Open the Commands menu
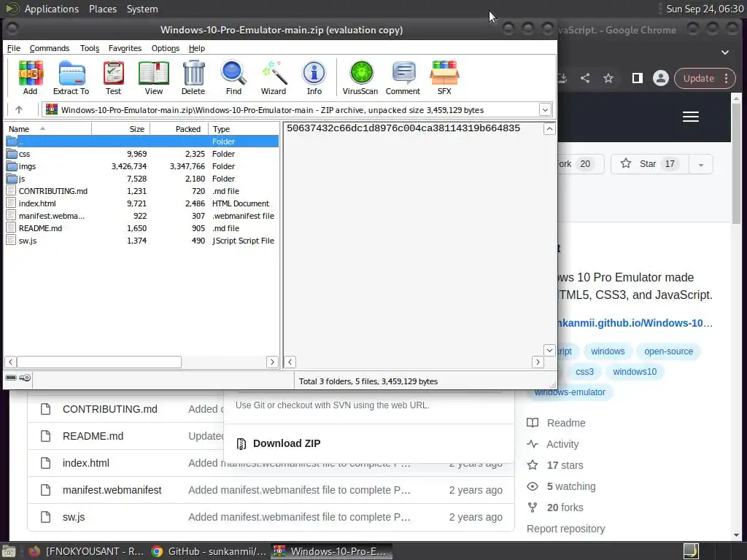Image resolution: width=747 pixels, height=560 pixels. 50,48
